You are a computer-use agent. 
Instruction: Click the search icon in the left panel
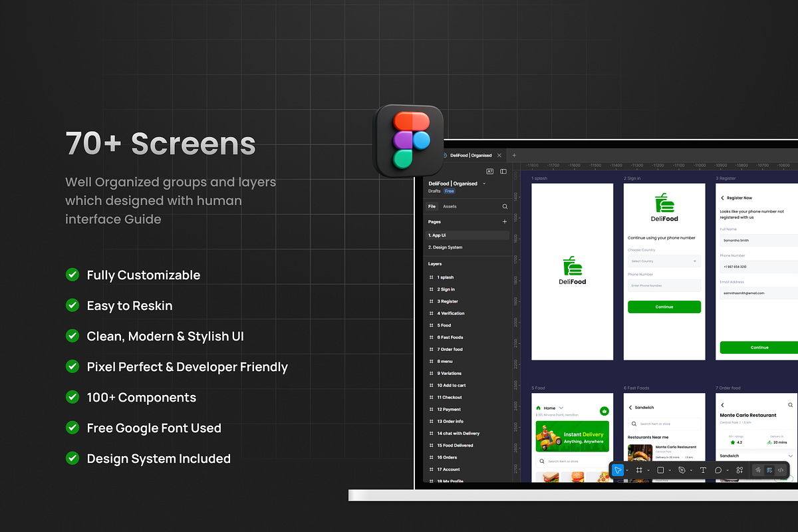[x=505, y=207]
